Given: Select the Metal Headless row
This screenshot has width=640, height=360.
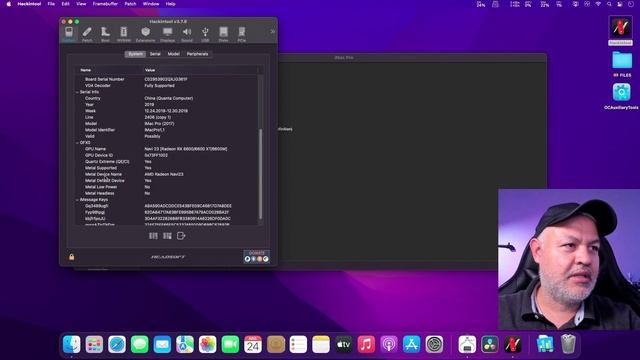Looking at the screenshot, I should 167,193.
